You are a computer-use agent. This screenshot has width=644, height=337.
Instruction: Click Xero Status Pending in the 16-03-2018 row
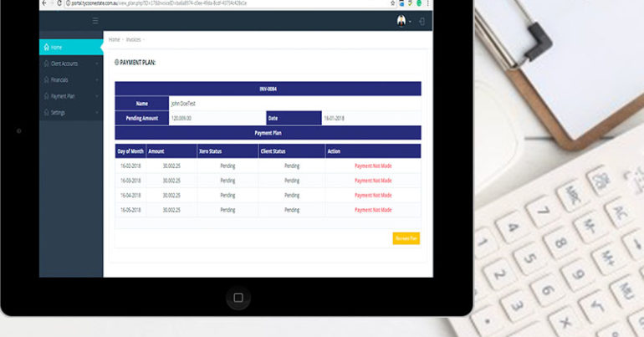click(x=227, y=181)
